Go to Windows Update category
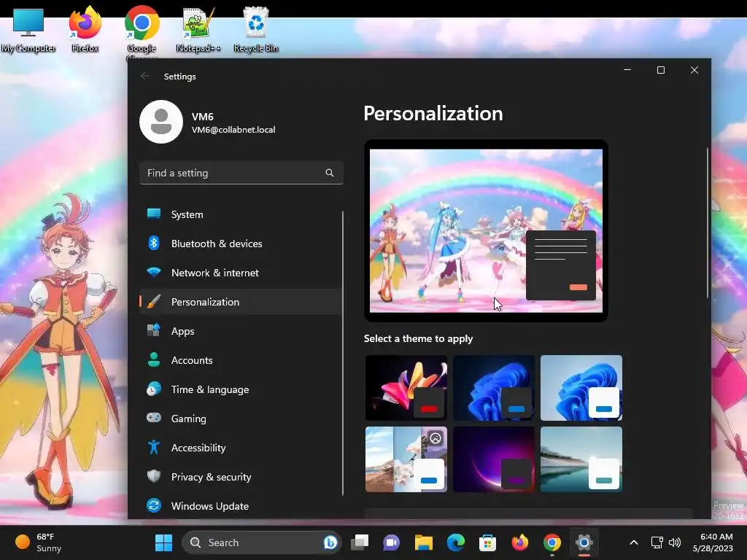This screenshot has width=747, height=560. pos(241,506)
